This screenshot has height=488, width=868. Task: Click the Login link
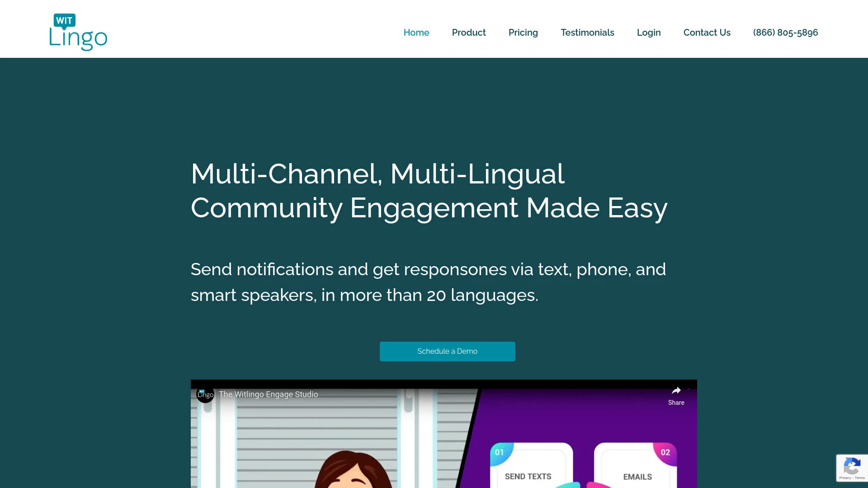coord(649,32)
